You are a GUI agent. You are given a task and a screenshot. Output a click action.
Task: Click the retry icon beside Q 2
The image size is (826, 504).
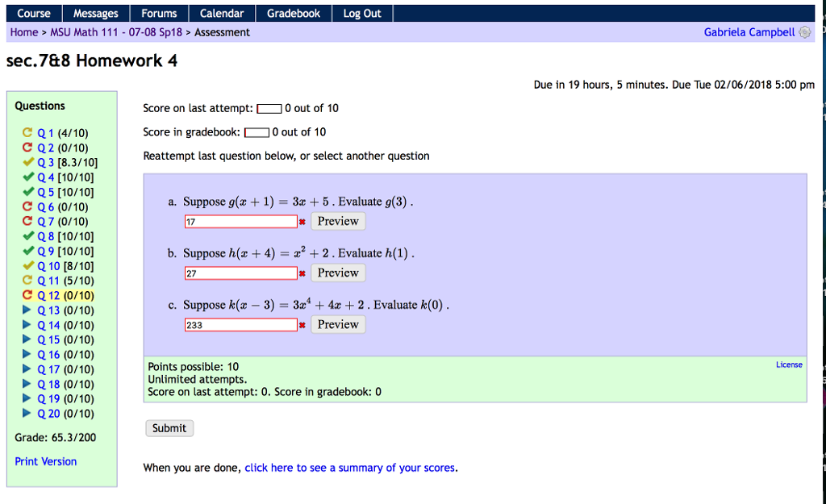(x=29, y=148)
